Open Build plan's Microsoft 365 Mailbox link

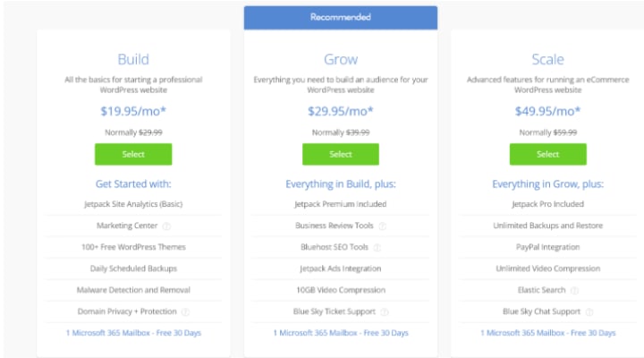click(133, 333)
